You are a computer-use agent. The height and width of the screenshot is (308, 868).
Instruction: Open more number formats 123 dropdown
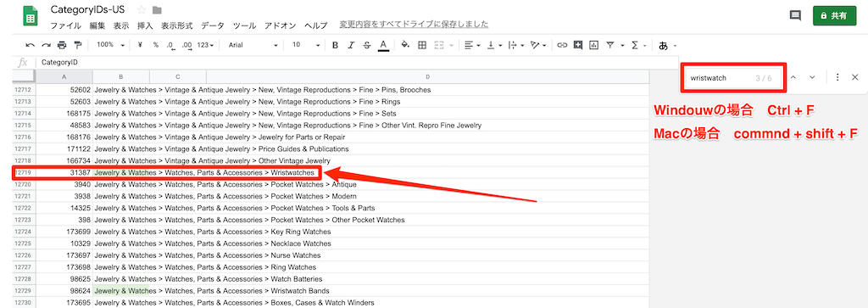205,46
